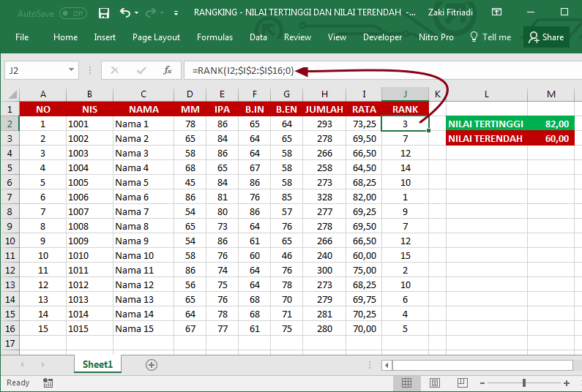Select cell containing Nama 15
Viewport: 582px width, 392px height.
coord(143,328)
